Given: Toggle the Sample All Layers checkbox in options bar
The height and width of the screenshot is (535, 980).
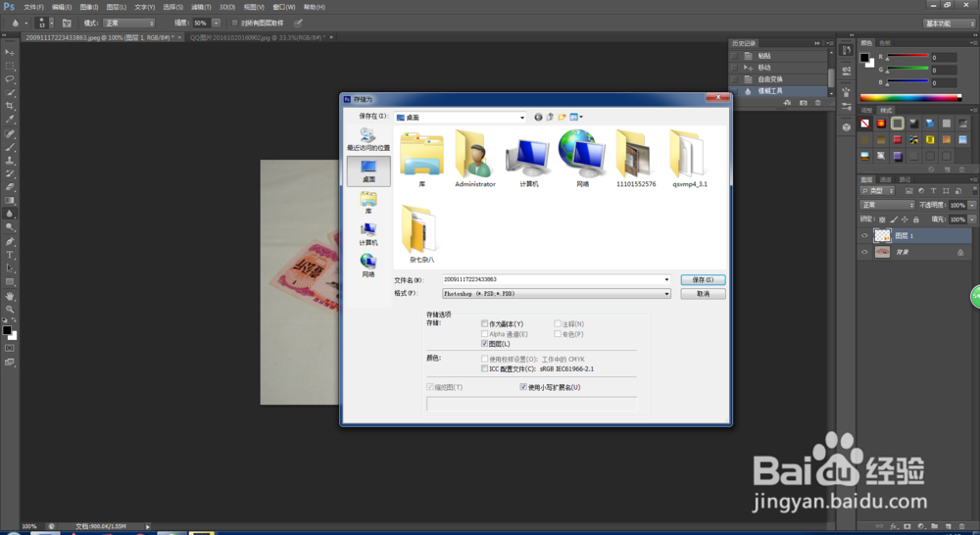Looking at the screenshot, I should [234, 24].
